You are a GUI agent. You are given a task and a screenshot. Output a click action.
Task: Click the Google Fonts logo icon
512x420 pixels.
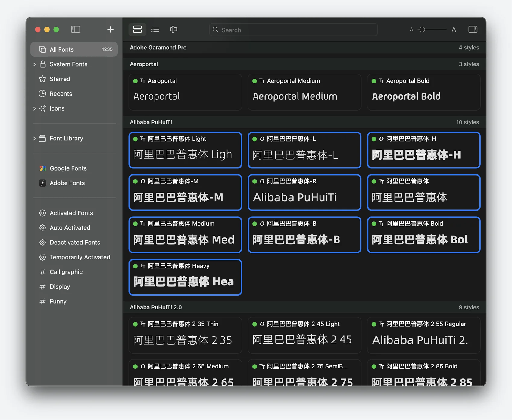click(x=42, y=168)
